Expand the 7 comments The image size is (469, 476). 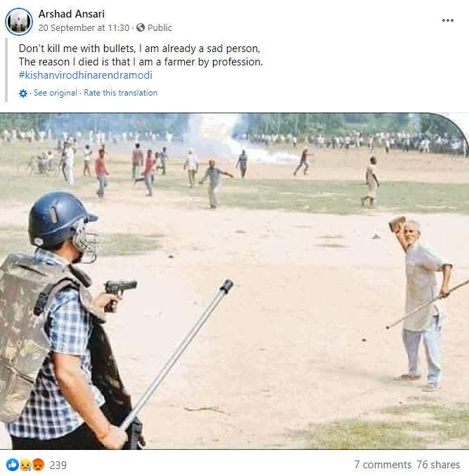click(383, 465)
